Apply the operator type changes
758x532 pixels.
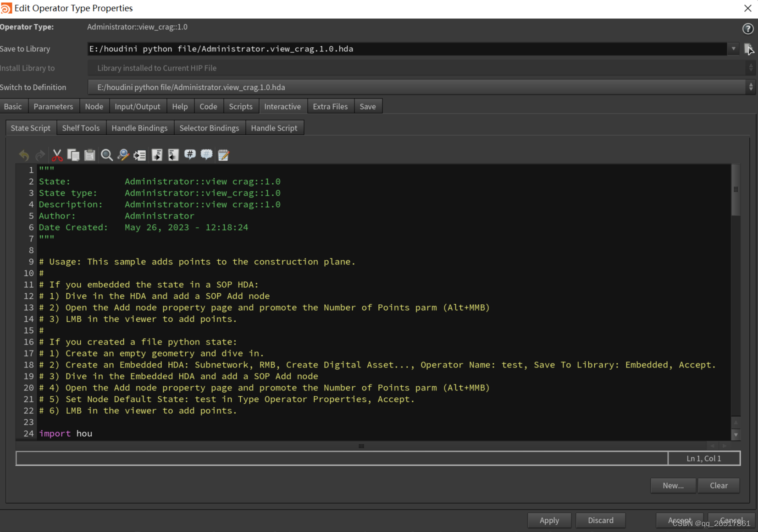pyautogui.click(x=549, y=520)
